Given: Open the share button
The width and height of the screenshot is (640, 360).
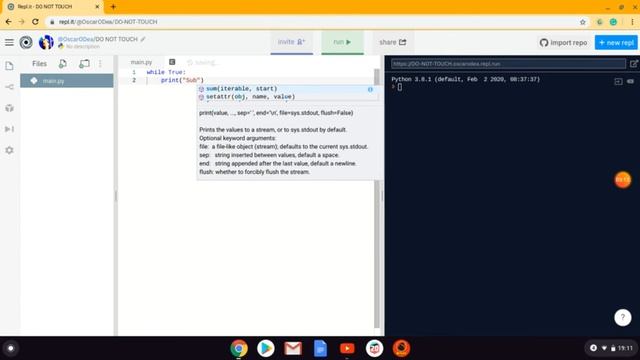Looking at the screenshot, I should (x=393, y=42).
